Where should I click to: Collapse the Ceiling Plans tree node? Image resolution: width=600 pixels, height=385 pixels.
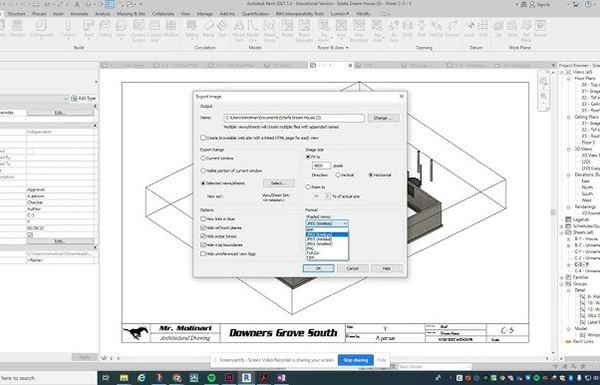tap(569, 117)
